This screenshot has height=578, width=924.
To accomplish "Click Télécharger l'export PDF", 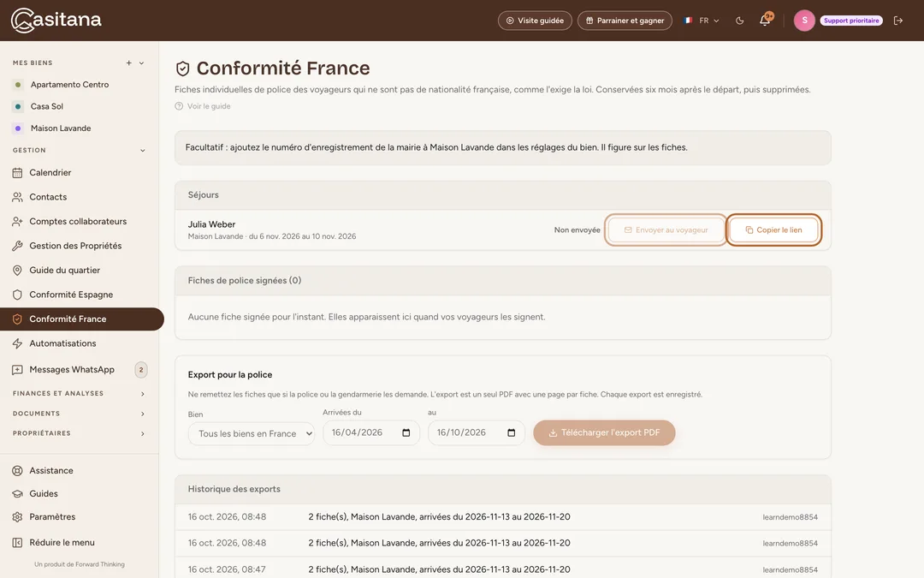I will click(604, 433).
